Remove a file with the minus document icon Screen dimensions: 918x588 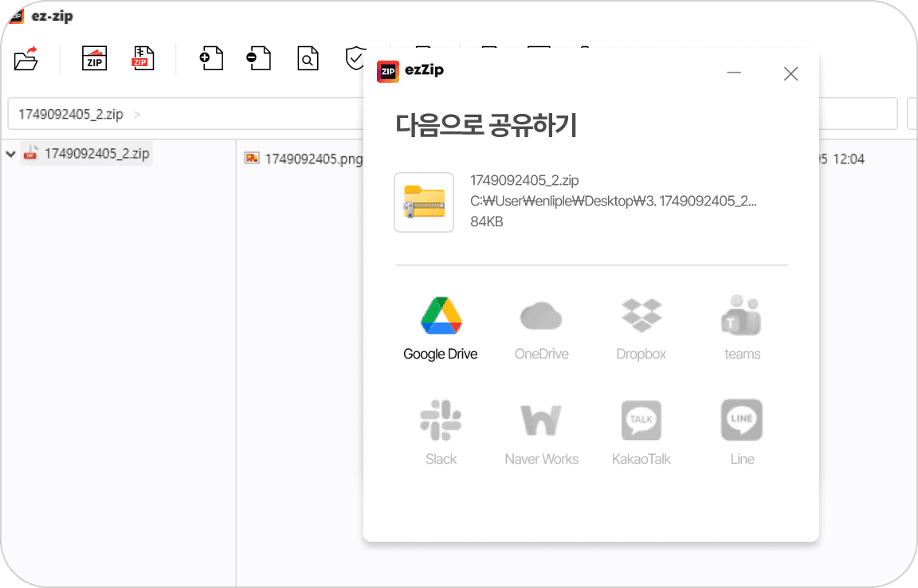pos(259,59)
